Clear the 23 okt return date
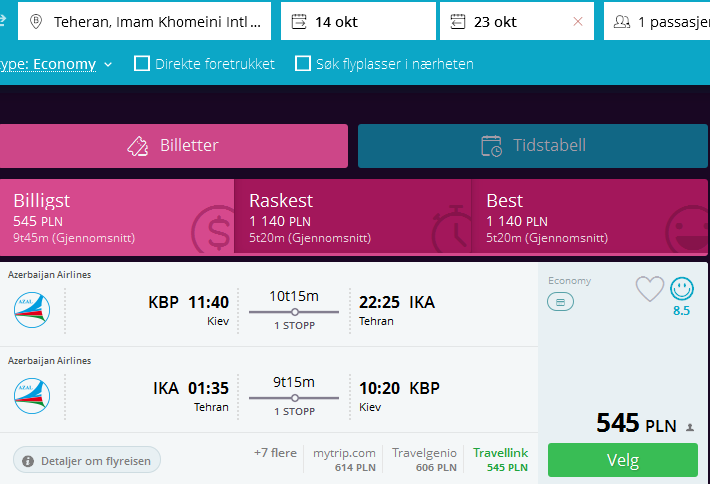710x484 pixels. coord(578,21)
